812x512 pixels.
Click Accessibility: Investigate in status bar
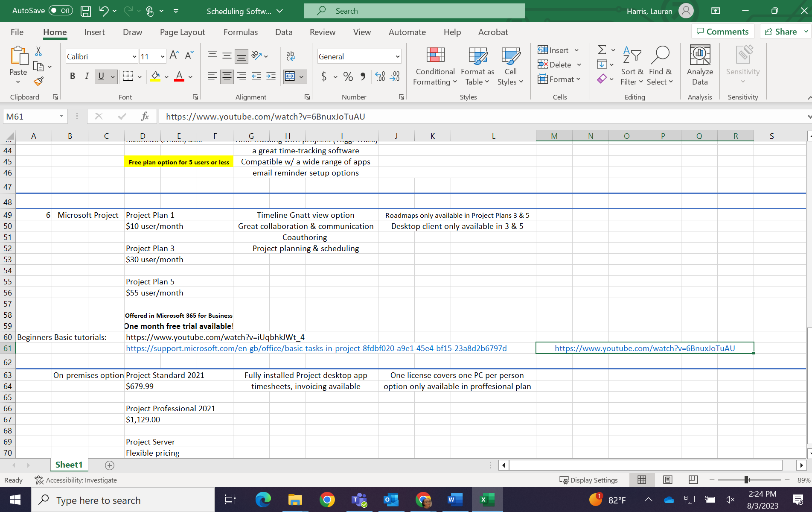(x=76, y=480)
